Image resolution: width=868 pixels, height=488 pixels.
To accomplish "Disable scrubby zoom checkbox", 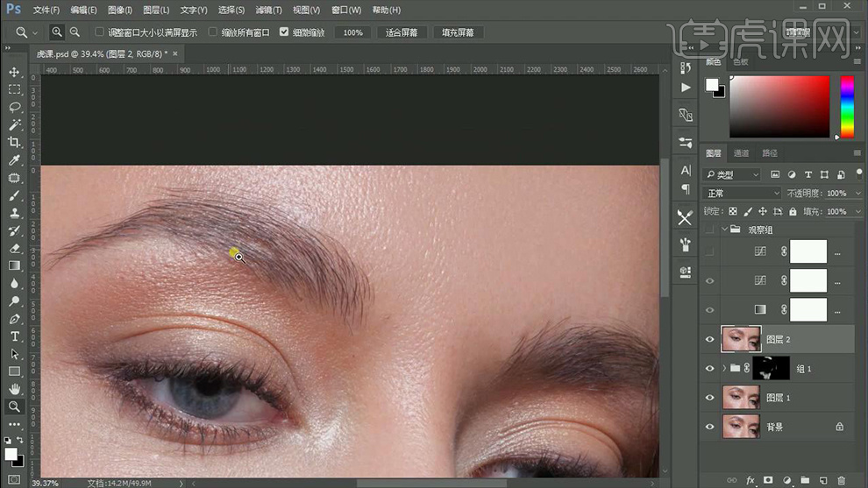I will (284, 32).
